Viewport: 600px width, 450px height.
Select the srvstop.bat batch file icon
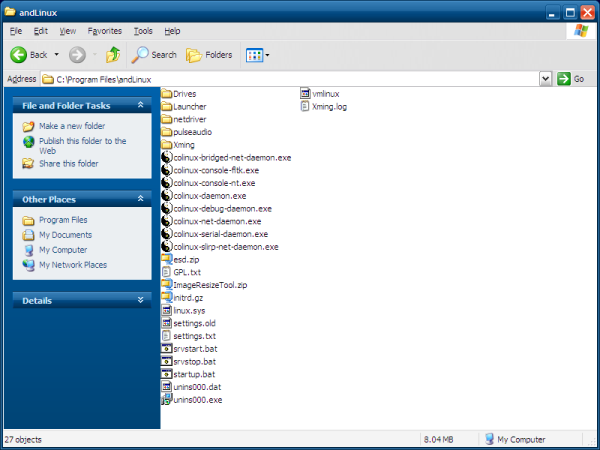pyautogui.click(x=166, y=361)
